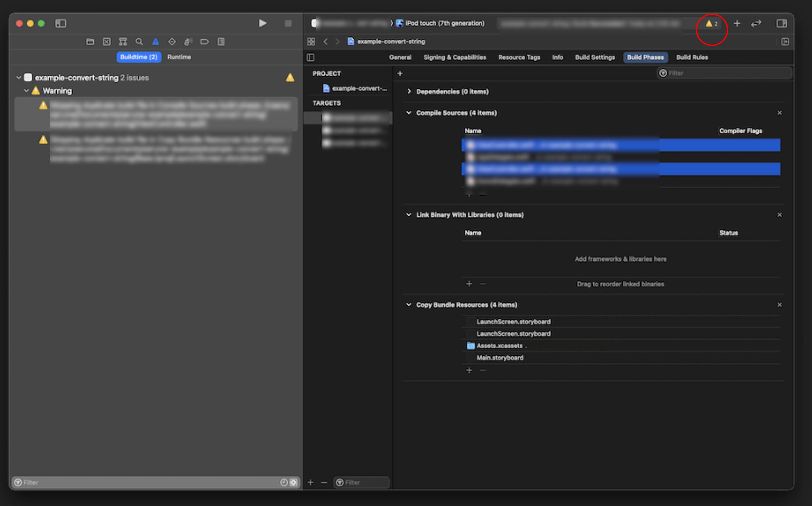
Task: Delete the Compile Sources phase
Action: click(779, 113)
